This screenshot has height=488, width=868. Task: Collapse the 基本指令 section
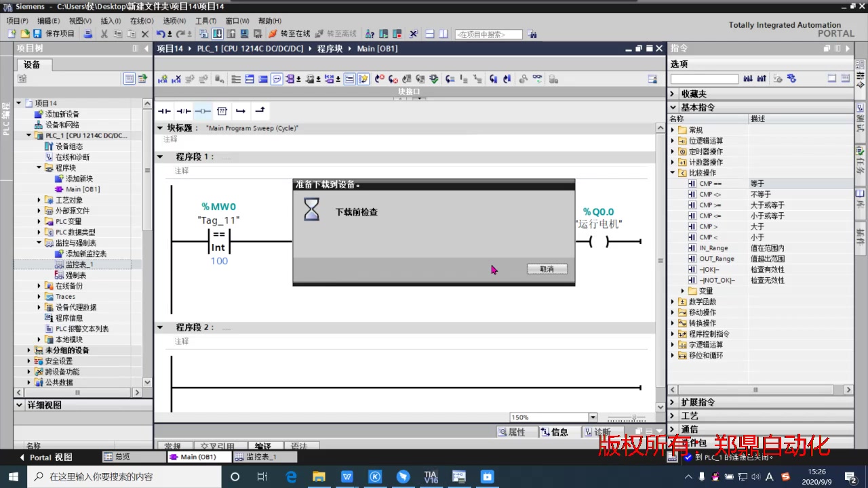coord(673,107)
